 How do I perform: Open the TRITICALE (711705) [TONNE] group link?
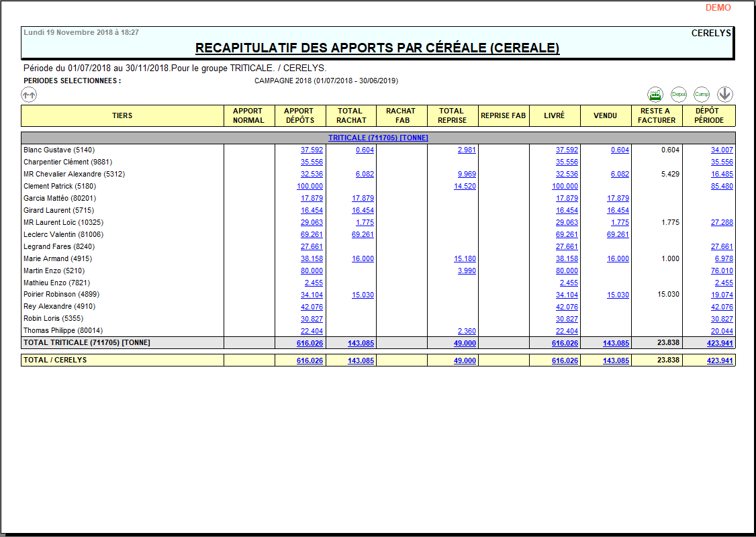click(x=378, y=138)
